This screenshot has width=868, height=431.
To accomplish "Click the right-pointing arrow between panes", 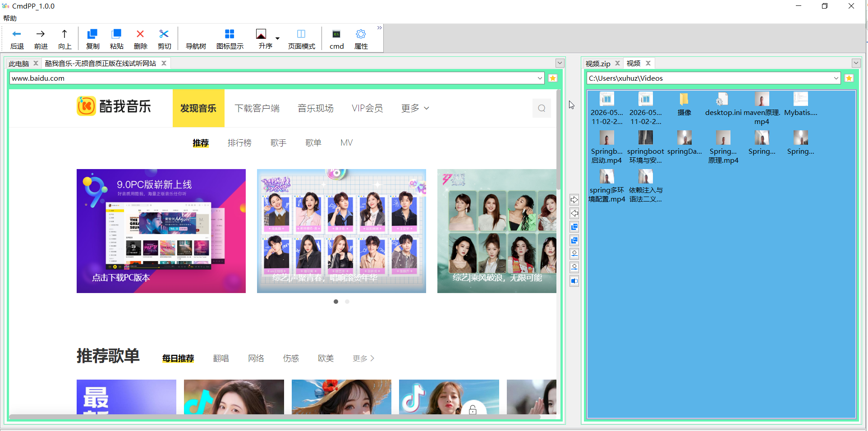I will coord(574,200).
